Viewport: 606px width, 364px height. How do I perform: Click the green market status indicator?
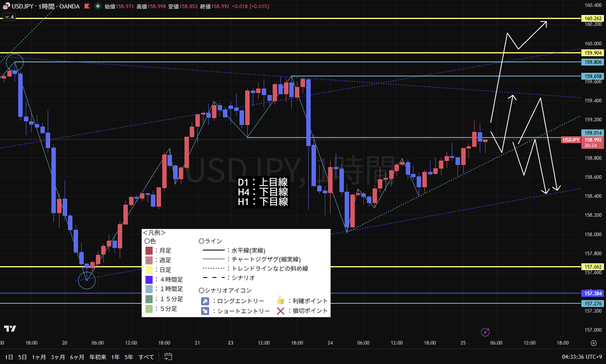97,6
